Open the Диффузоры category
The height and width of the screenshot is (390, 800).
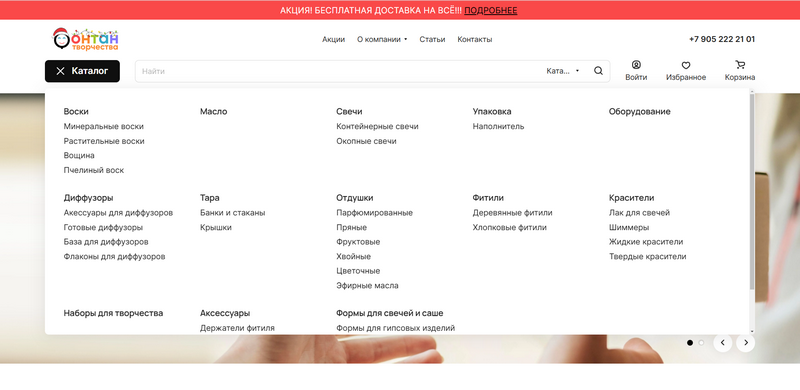88,198
